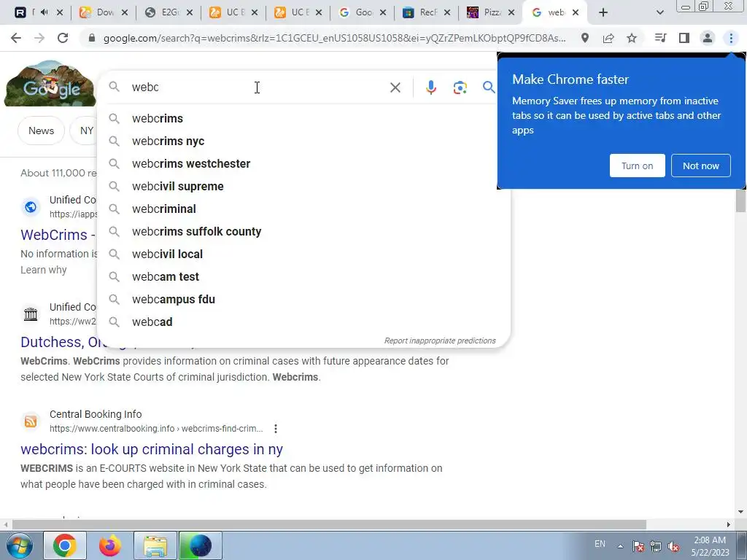Click the location pin icon in the address bar

585,38
